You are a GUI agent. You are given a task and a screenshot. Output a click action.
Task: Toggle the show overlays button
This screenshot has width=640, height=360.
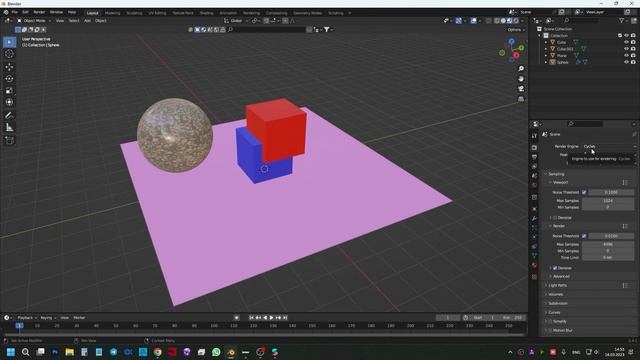click(473, 20)
